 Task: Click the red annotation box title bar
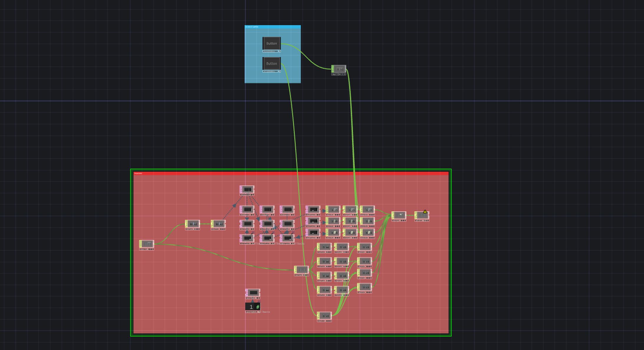pos(291,174)
